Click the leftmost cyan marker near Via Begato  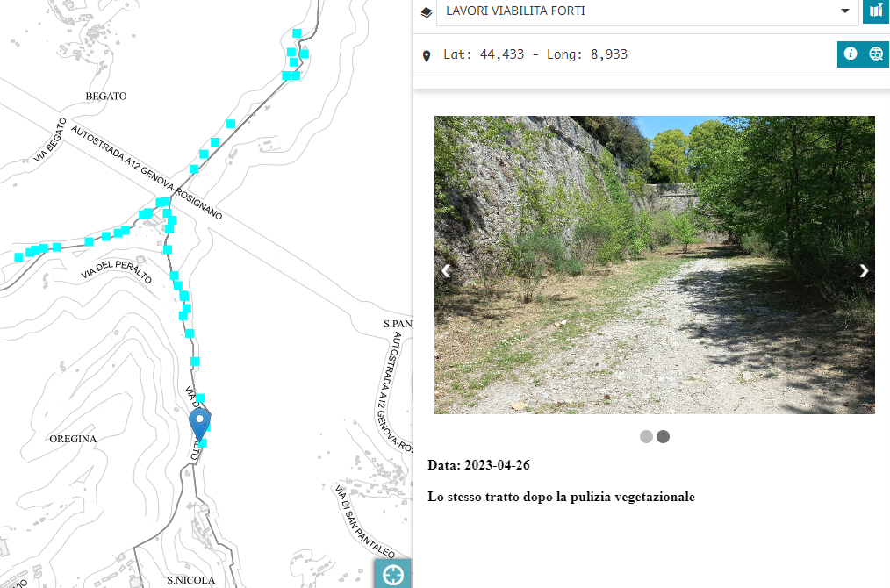point(18,257)
